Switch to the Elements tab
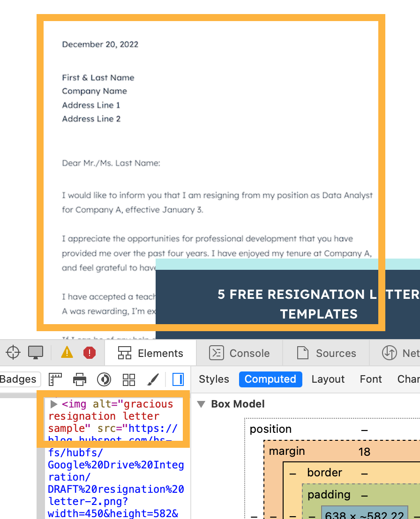 point(150,353)
